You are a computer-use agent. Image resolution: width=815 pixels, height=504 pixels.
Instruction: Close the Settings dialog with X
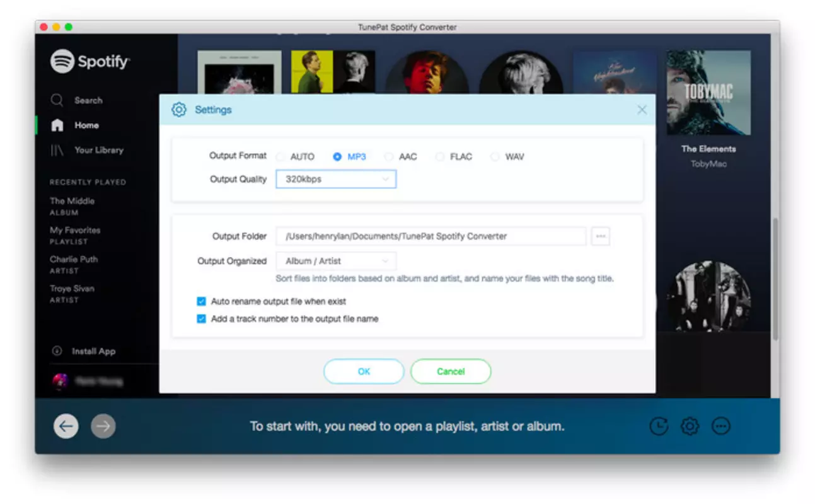point(642,110)
